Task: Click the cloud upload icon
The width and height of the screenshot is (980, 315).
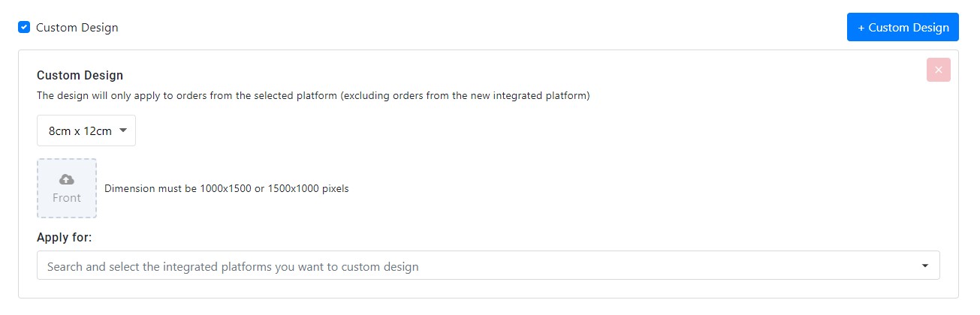Action: pos(67,179)
